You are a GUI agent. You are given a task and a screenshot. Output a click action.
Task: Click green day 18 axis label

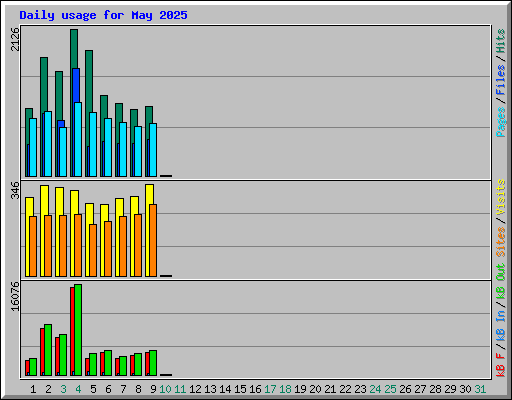click(285, 389)
